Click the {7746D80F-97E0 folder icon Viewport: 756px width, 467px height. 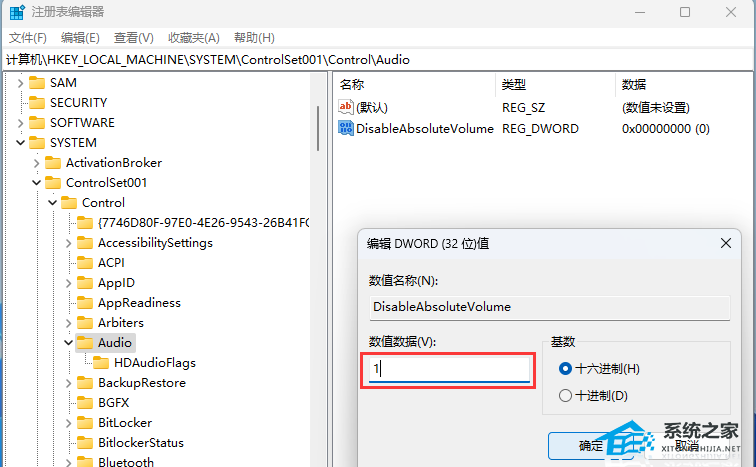click(85, 223)
